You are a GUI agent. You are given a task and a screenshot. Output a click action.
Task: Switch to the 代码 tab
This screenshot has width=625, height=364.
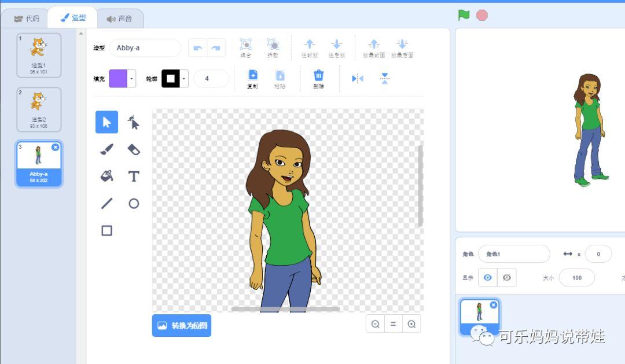(x=26, y=19)
